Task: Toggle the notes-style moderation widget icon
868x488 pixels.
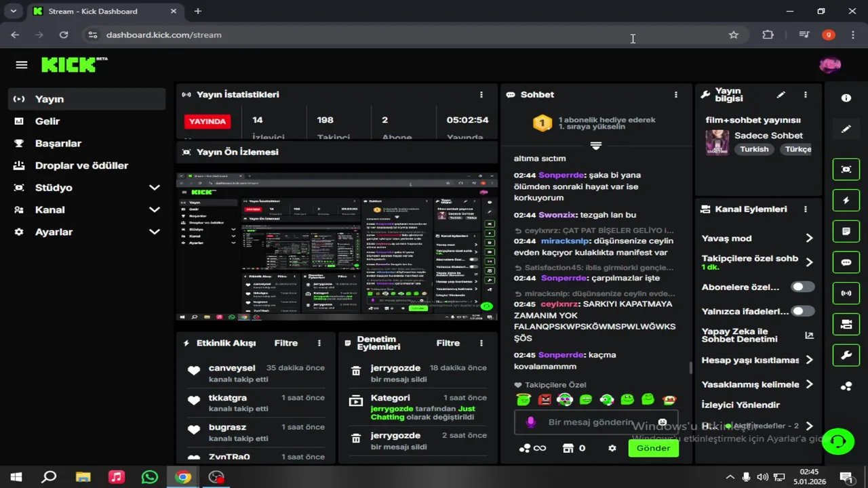Action: click(846, 231)
